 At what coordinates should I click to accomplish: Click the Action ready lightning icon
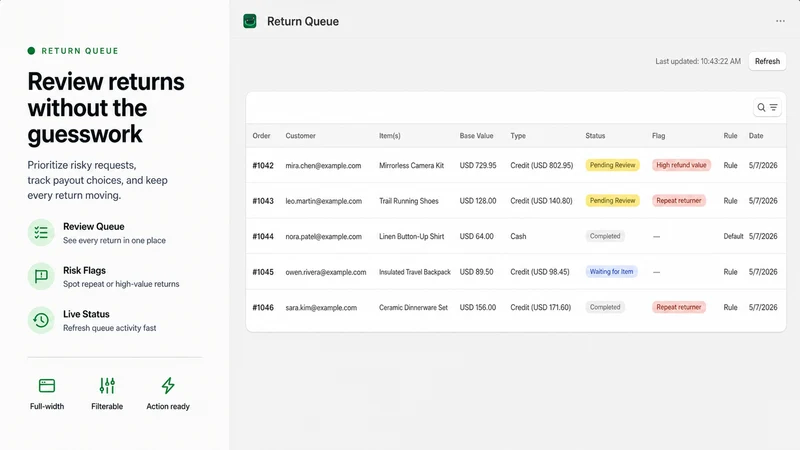[x=168, y=385]
